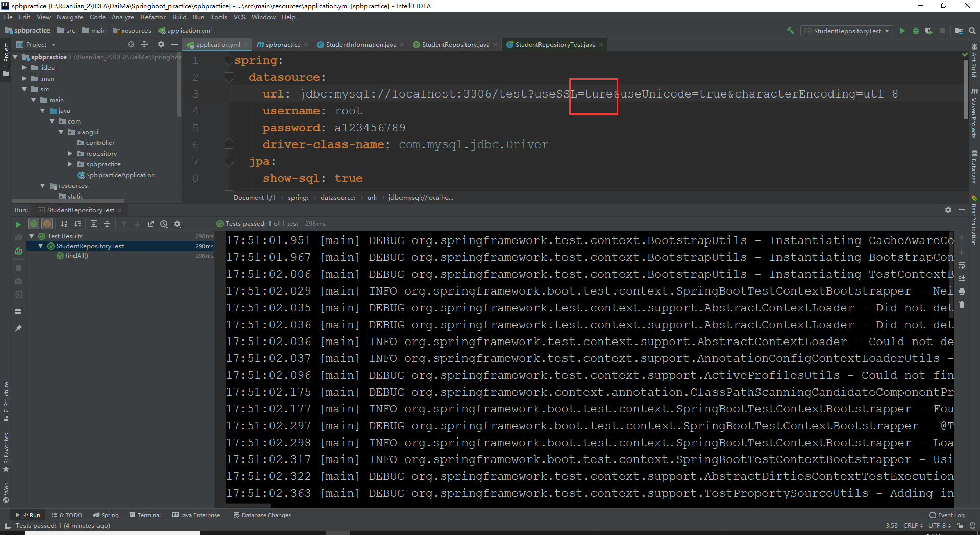Open the Spring tool window
The height and width of the screenshot is (535, 980).
(x=106, y=515)
